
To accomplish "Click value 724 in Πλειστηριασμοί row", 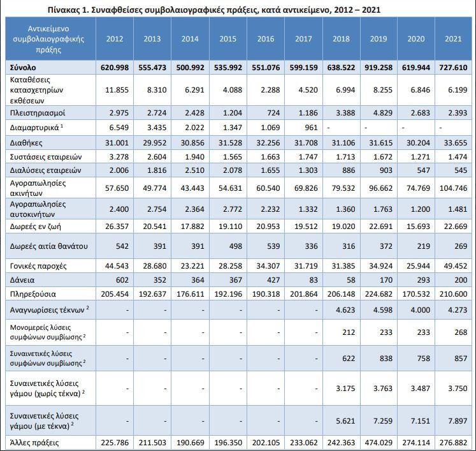I will [x=273, y=113].
